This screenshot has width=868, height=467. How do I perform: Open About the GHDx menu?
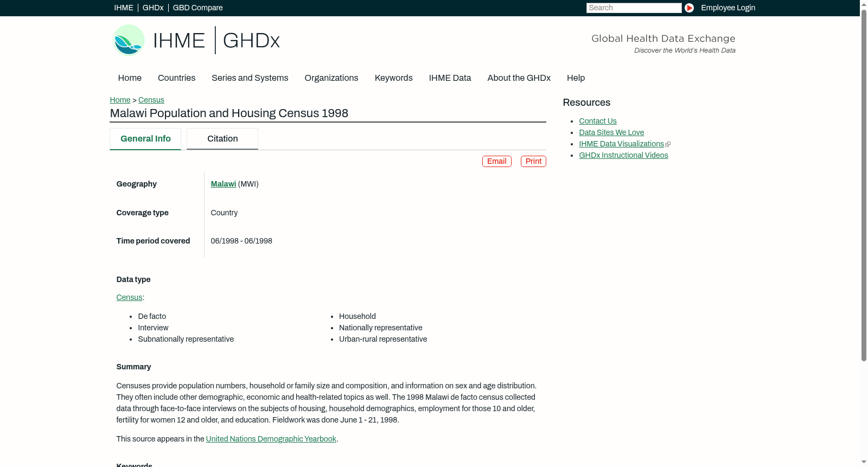pyautogui.click(x=519, y=78)
